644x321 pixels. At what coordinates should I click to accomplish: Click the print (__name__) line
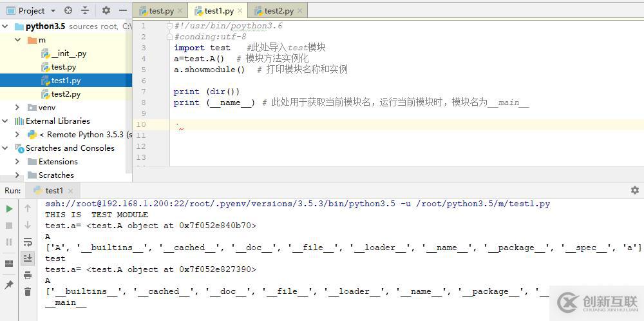(x=351, y=102)
